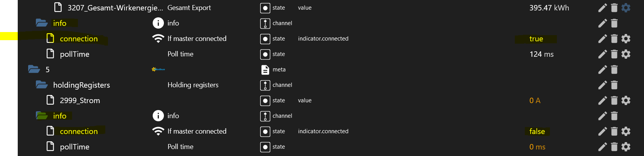Image resolution: width=644 pixels, height=156 pixels.
Task: Open gear settings for pollTime 0 ms row
Action: (626, 147)
